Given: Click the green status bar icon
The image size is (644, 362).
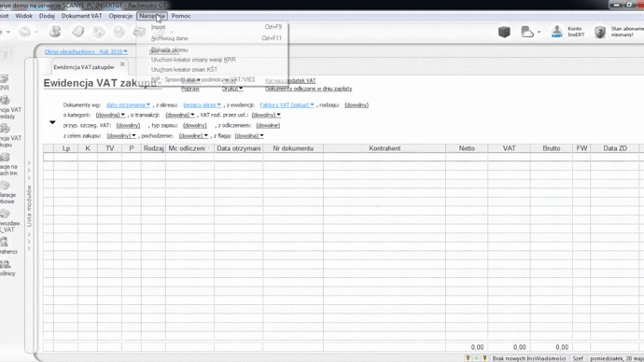Looking at the screenshot, I should (476, 358).
